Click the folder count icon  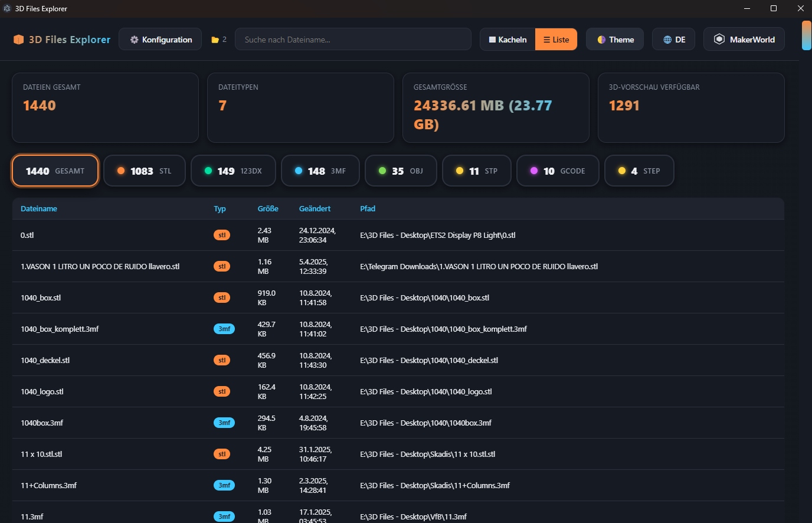coord(215,40)
